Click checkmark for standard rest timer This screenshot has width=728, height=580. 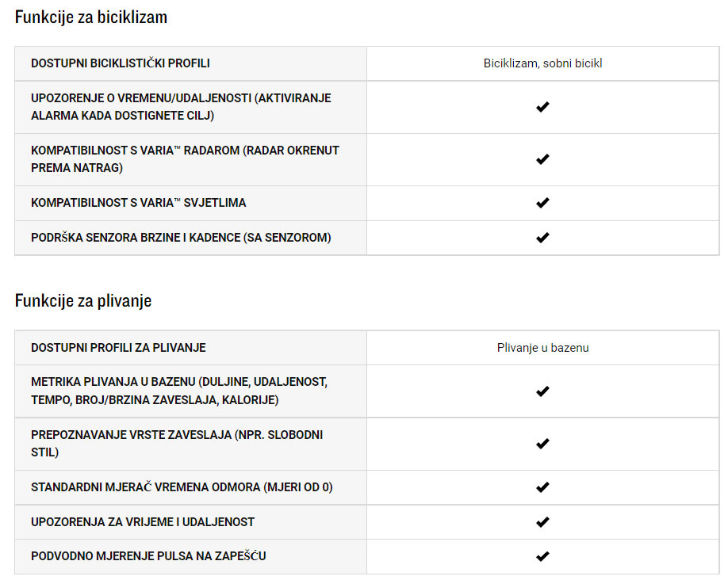pyautogui.click(x=542, y=487)
